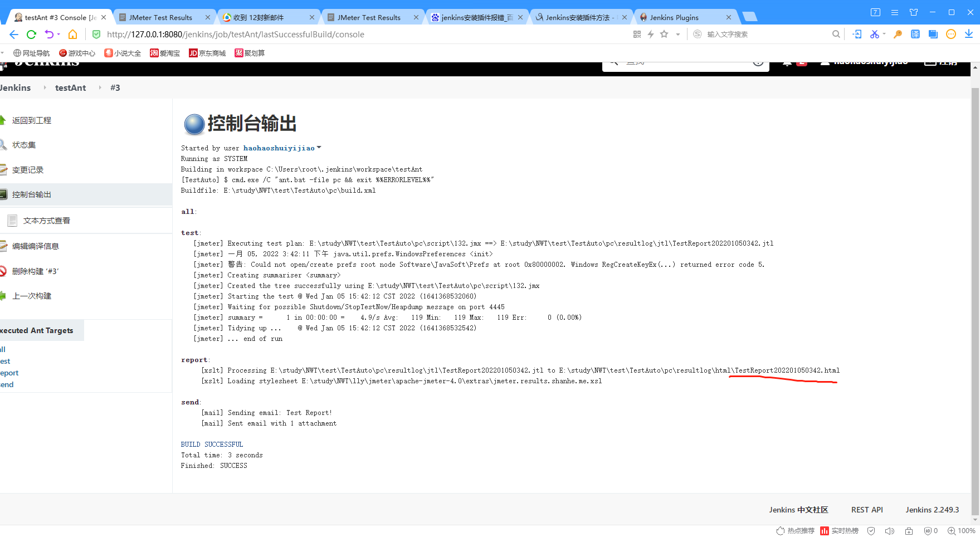Click the translate toolbar icon
Viewport: 980px width, 537px height.
pos(915,35)
